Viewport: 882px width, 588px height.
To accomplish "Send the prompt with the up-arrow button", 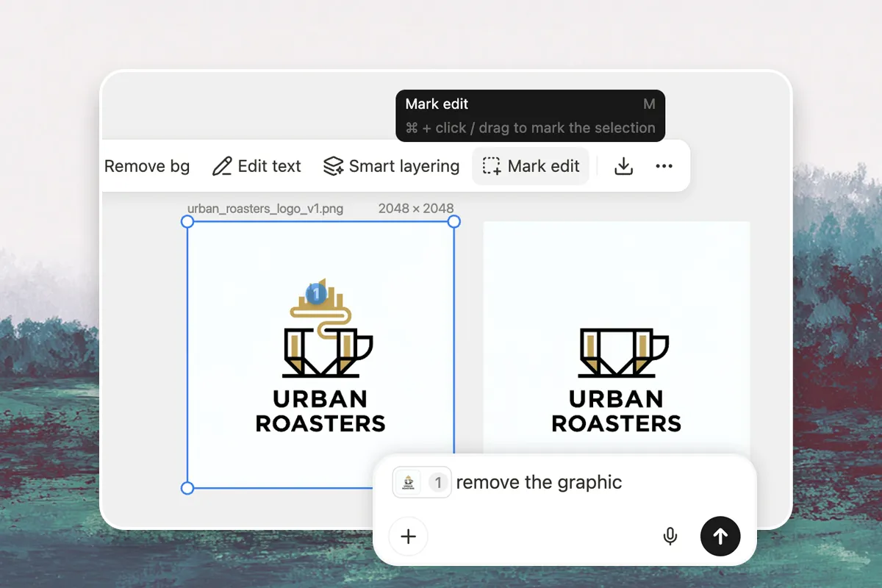I will click(720, 537).
